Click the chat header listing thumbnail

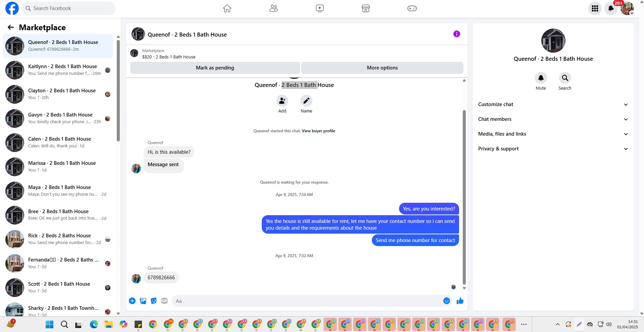tap(138, 34)
